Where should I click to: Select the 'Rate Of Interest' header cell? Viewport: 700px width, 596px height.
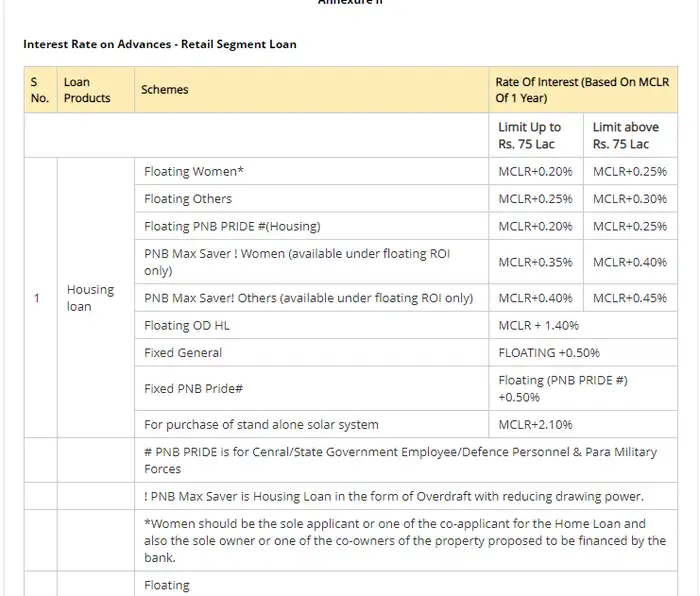(582, 90)
